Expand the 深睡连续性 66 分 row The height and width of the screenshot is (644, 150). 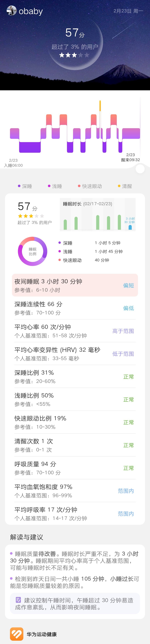(x=75, y=308)
